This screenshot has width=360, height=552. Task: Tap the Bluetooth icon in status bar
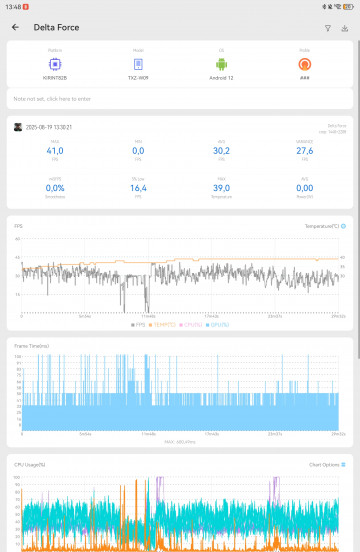pyautogui.click(x=324, y=7)
